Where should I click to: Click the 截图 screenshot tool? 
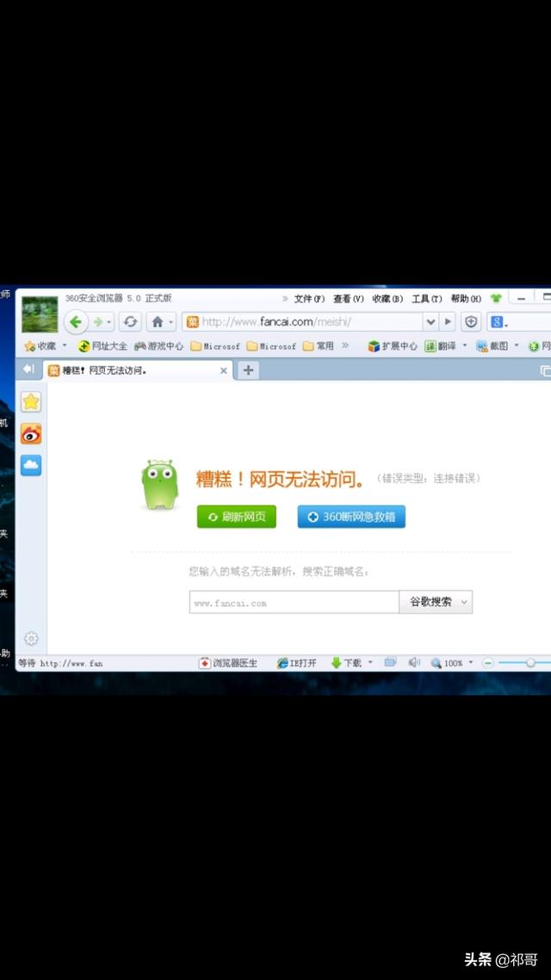493,345
